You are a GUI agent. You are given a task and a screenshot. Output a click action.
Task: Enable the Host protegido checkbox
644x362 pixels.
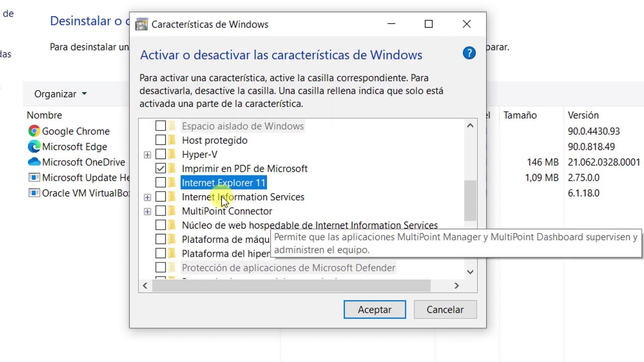160,140
